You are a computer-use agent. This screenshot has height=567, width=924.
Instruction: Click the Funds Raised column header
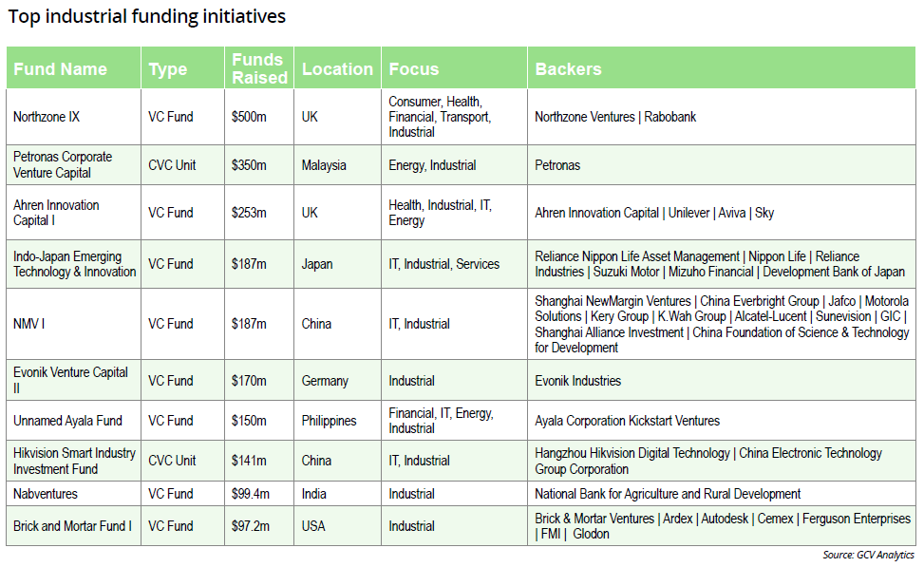click(258, 69)
